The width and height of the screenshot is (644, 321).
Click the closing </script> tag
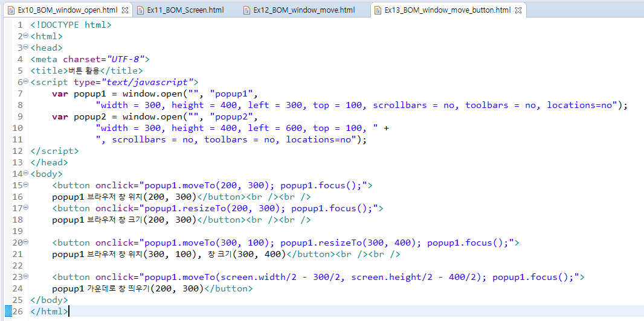point(54,151)
